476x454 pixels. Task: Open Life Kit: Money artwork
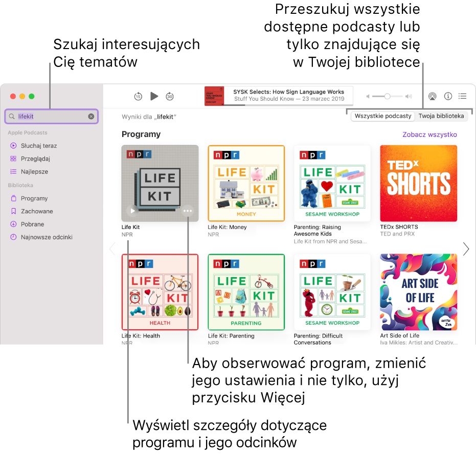246,184
